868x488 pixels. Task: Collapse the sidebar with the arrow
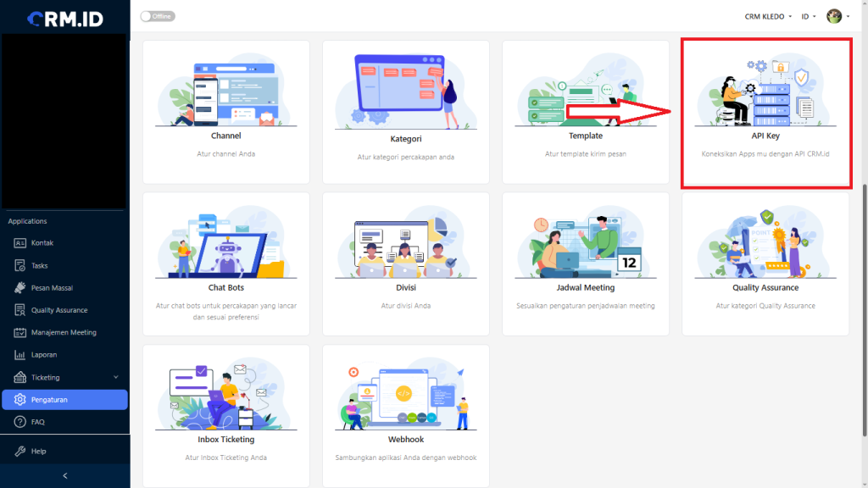(64, 476)
